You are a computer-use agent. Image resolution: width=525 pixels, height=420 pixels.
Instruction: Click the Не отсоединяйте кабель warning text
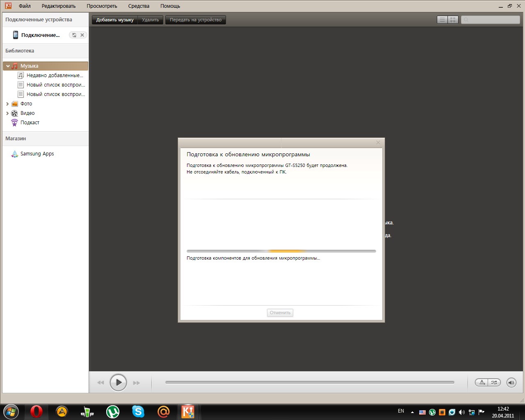tap(237, 172)
